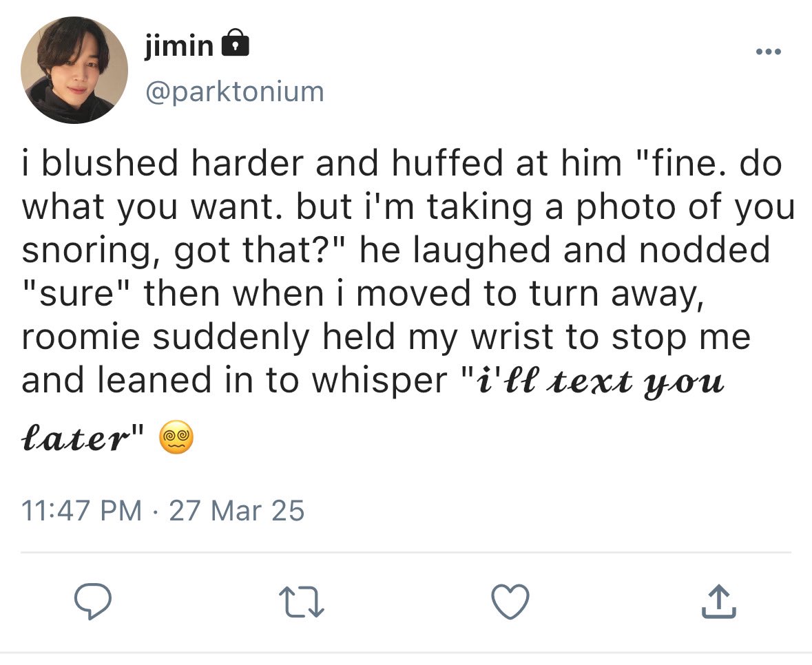Open jimin's profile picture
Image resolution: width=812 pixels, height=665 pixels.
tap(74, 70)
